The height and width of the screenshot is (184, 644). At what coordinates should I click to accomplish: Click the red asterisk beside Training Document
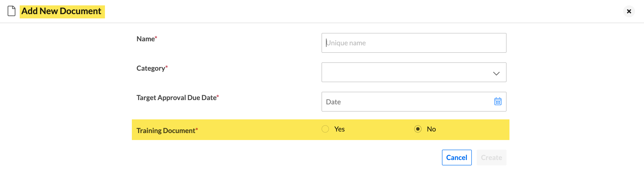[x=197, y=129]
